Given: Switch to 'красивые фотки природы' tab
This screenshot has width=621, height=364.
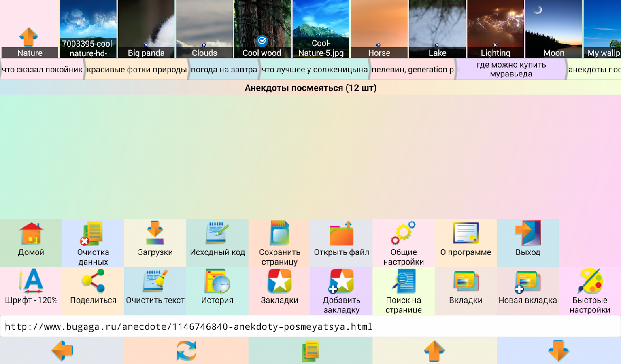Looking at the screenshot, I should 137,69.
